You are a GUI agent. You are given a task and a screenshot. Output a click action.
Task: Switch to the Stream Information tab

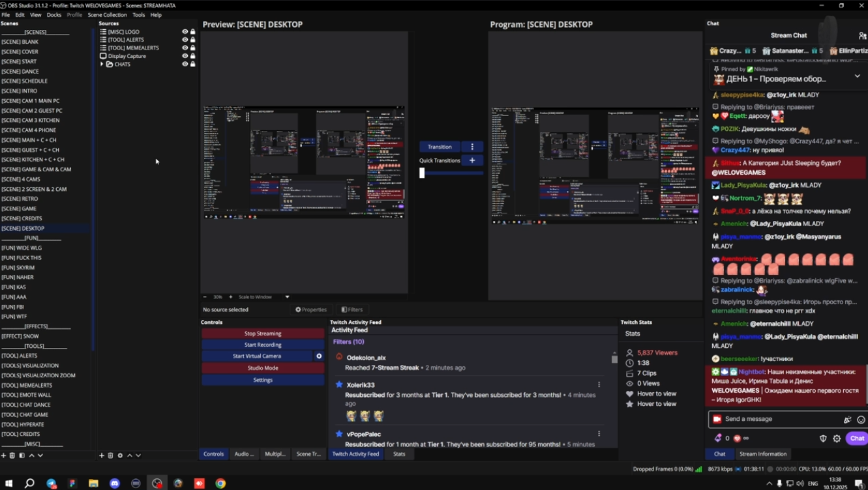[763, 454]
